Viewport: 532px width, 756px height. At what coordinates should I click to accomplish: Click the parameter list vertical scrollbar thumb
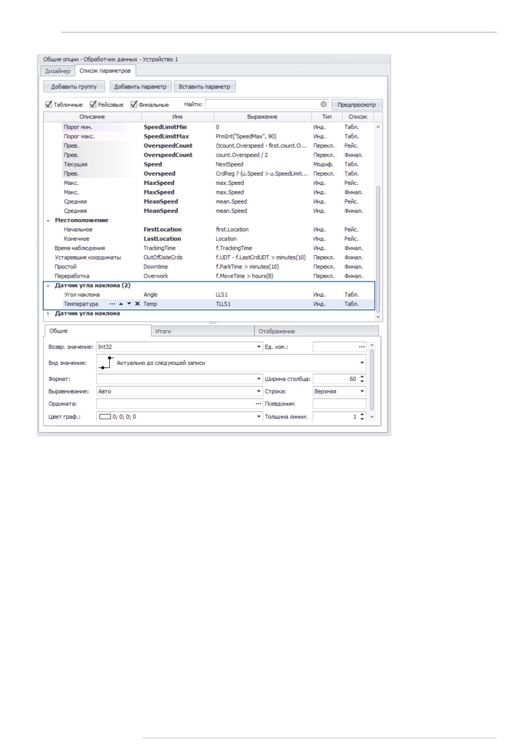pos(378,248)
